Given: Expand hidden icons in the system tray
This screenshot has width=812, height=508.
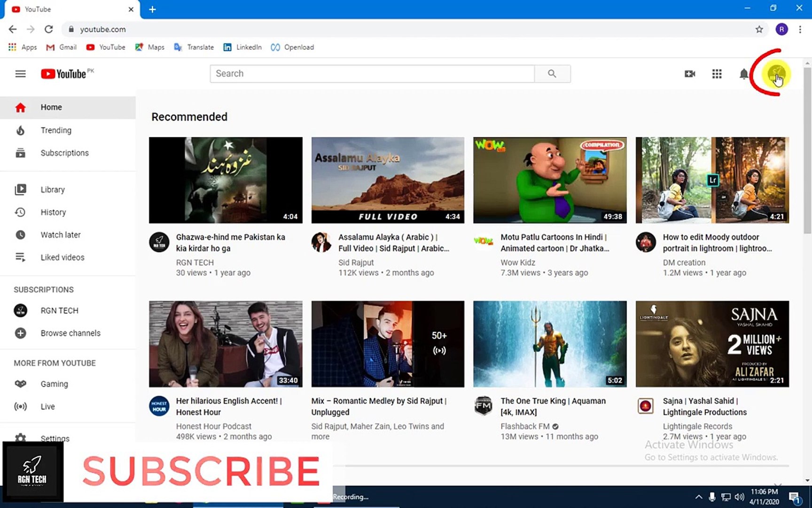Looking at the screenshot, I should point(699,497).
